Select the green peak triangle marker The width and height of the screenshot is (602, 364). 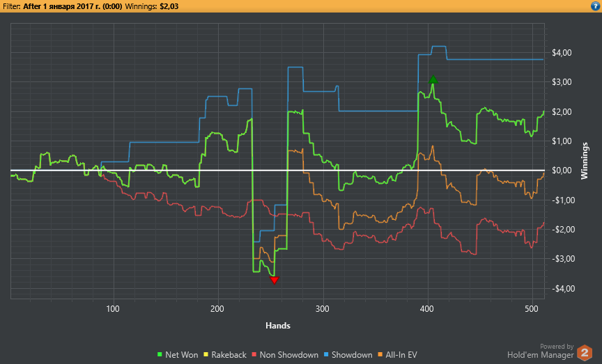tap(433, 79)
